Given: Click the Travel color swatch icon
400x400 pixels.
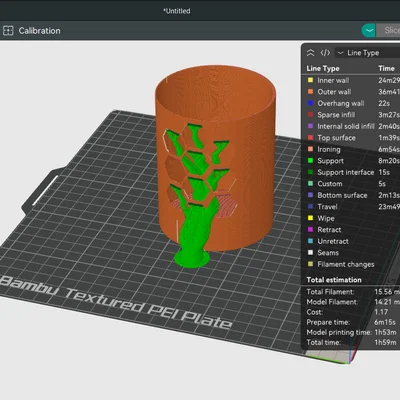Looking at the screenshot, I should pyautogui.click(x=310, y=207).
